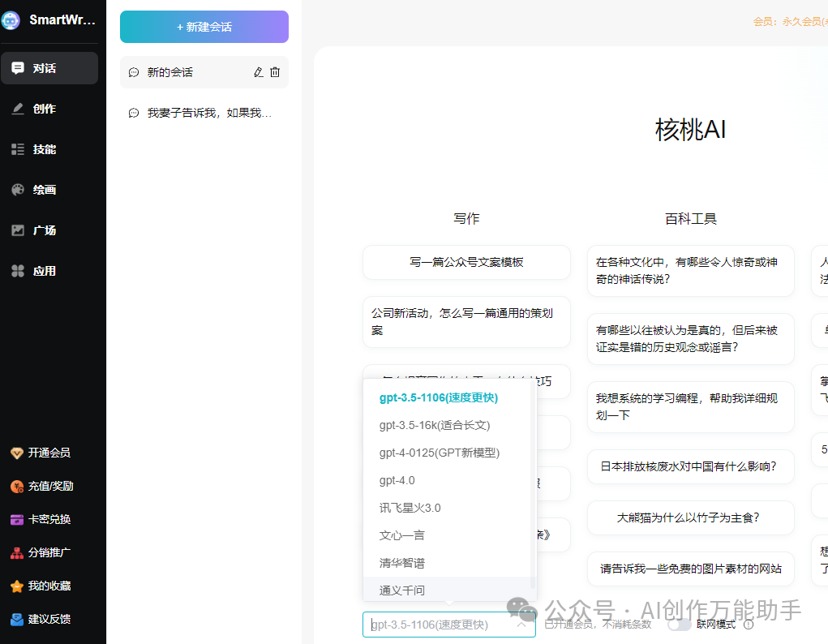Click the 写一篇公众号文案模板 prompt
The height and width of the screenshot is (644, 828).
coord(466,262)
